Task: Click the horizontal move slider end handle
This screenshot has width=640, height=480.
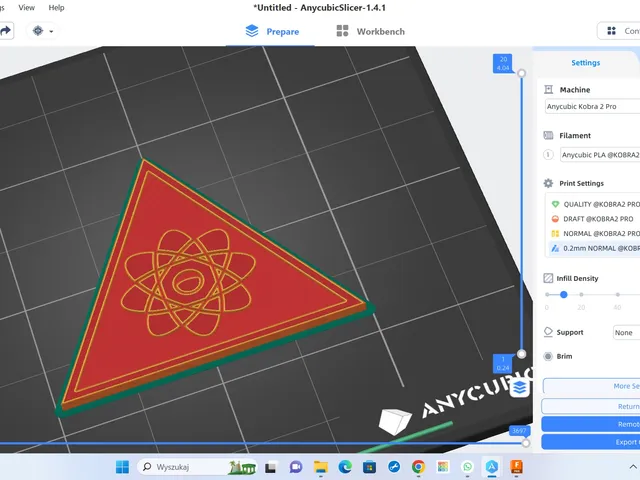Action: tap(526, 443)
